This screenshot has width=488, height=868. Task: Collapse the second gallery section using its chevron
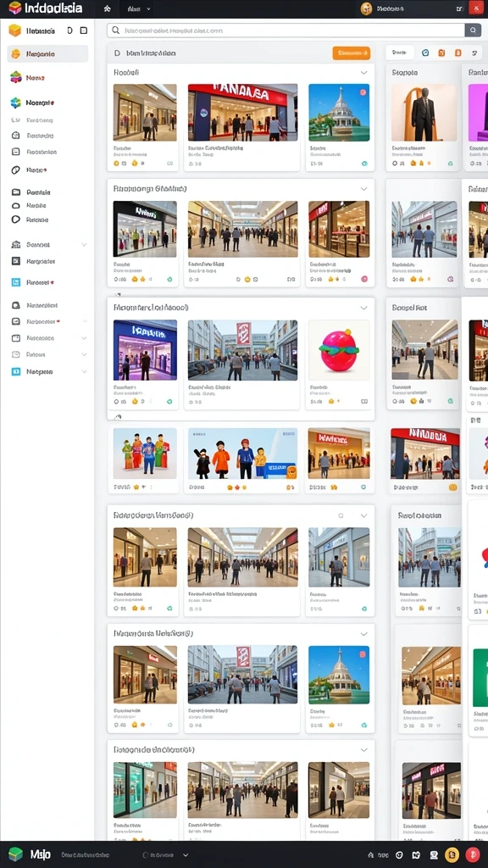[363, 189]
